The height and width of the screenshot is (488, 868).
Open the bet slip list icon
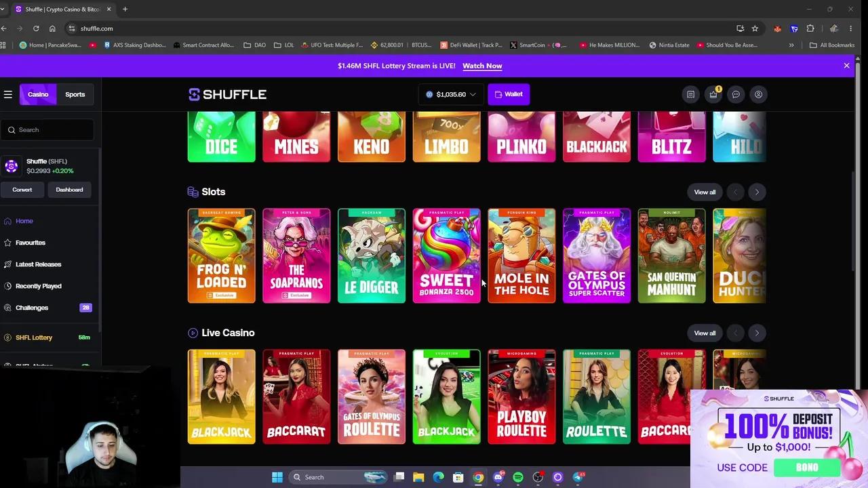pos(690,94)
